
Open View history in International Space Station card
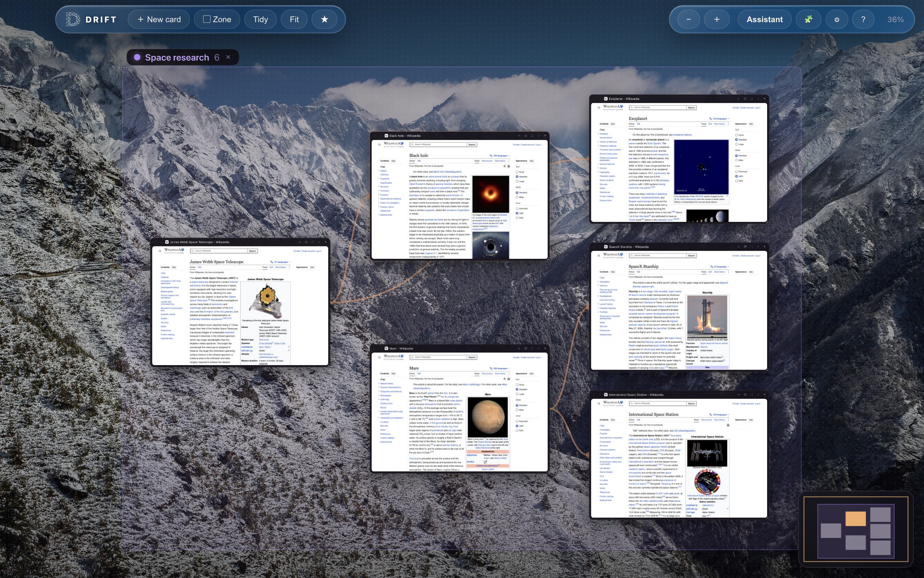pyautogui.click(x=719, y=420)
